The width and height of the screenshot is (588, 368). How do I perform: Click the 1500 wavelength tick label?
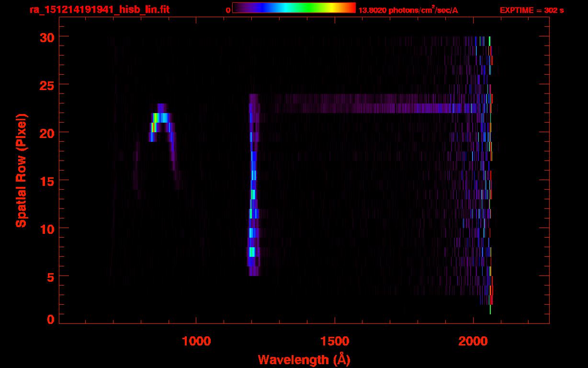334,341
